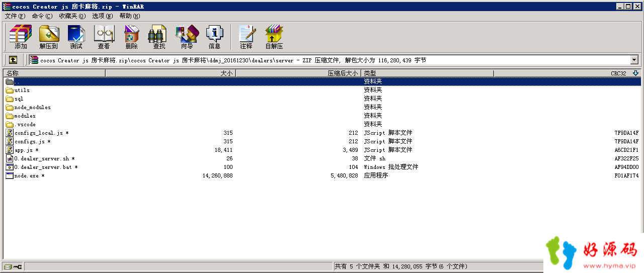Select the configs_local.js file name
Viewport: 644px width, 273px height.
(42, 133)
